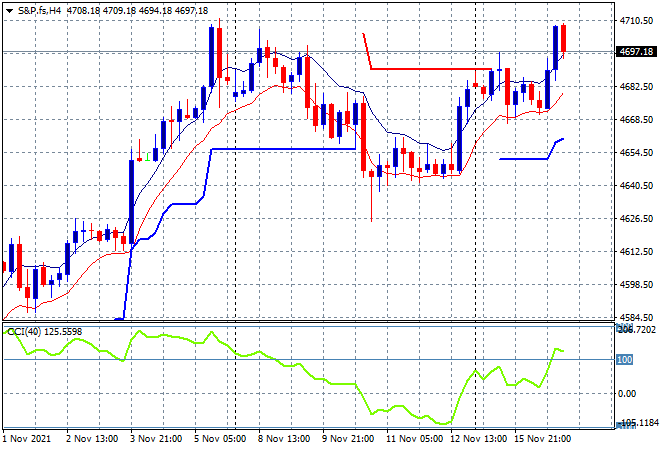This screenshot has width=660, height=450.
Task: Click the 4682.50 price axis label
Action: tap(636, 86)
